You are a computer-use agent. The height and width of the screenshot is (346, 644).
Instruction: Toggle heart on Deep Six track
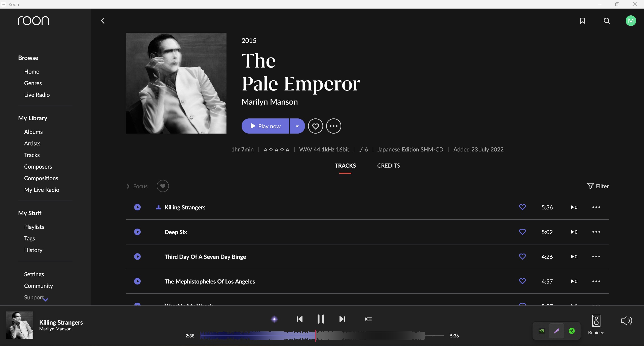tap(522, 232)
